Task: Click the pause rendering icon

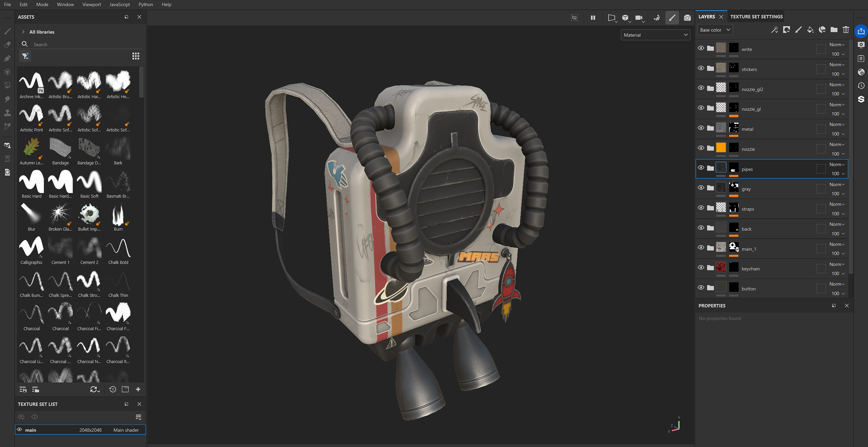Action: pyautogui.click(x=593, y=18)
